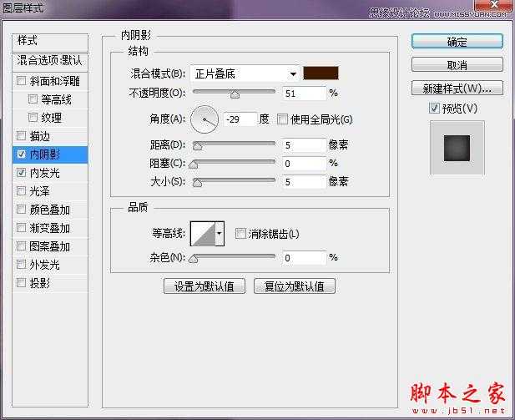Enable the 渐变叠加 checkbox

coord(22,227)
